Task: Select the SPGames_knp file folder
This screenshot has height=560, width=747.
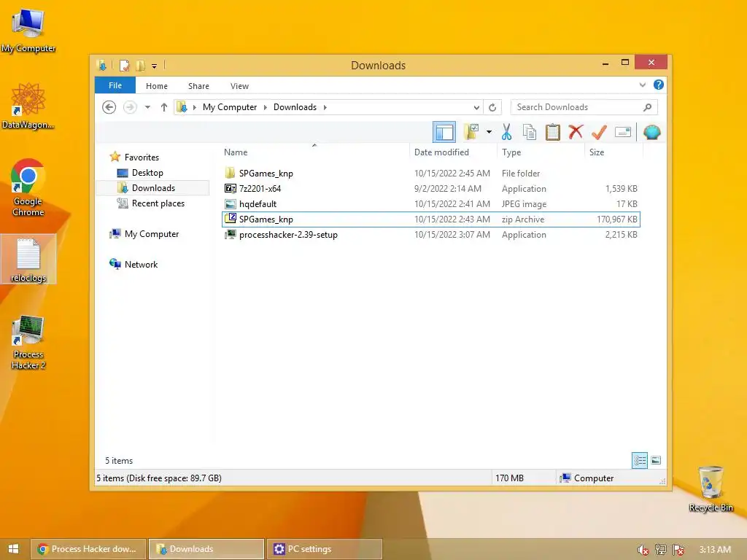Action: (x=431, y=174)
